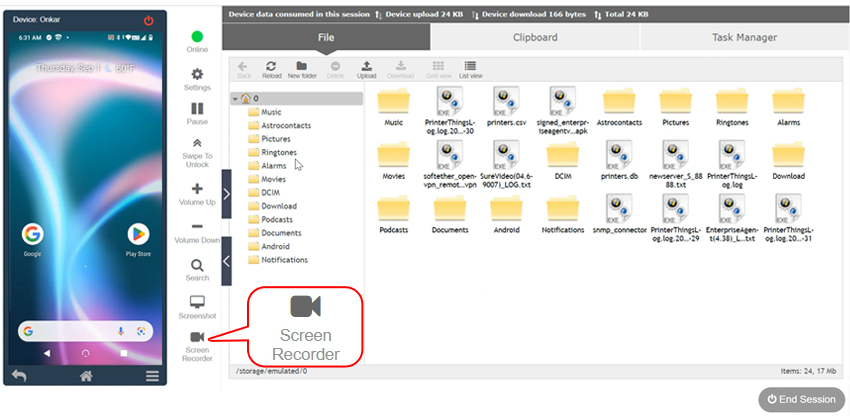This screenshot has height=418, width=850.
Task: Expand the side panel right chevron
Action: (x=227, y=194)
